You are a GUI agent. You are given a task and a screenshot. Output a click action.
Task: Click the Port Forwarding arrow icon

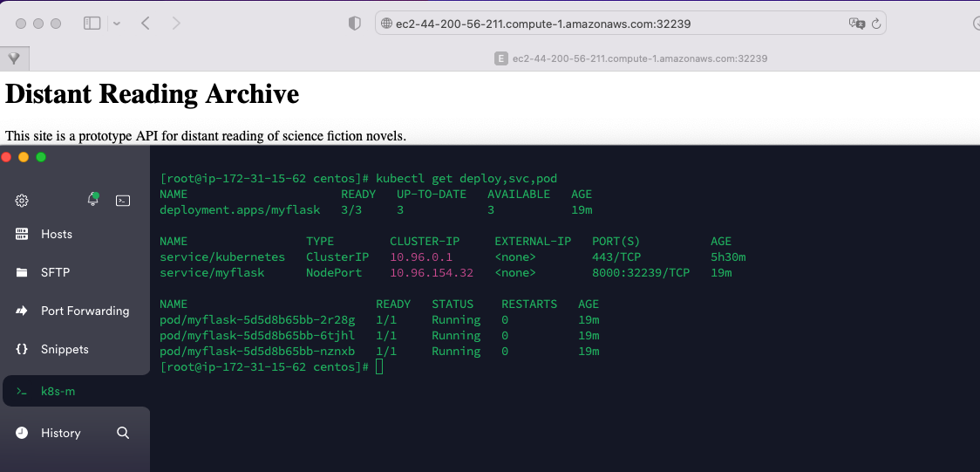(x=22, y=311)
